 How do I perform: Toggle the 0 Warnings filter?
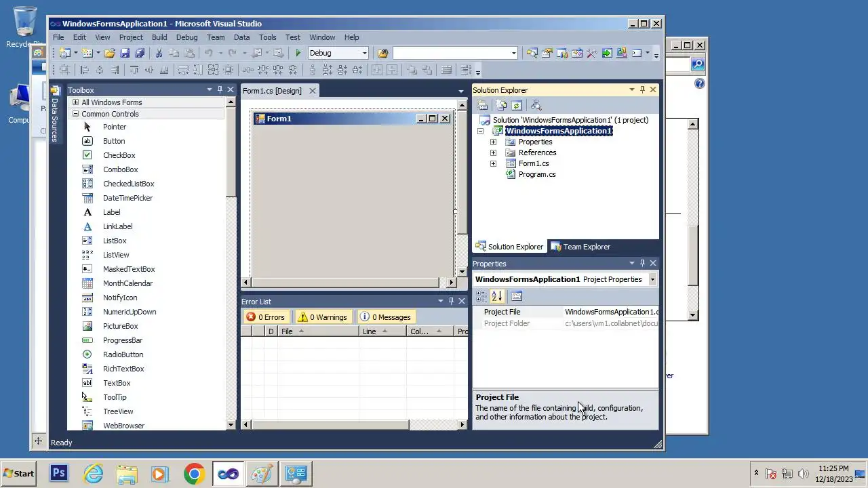coord(323,317)
